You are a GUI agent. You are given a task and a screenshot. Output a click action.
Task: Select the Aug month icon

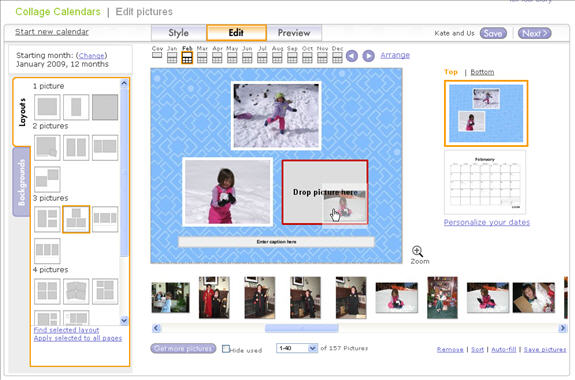click(x=277, y=58)
